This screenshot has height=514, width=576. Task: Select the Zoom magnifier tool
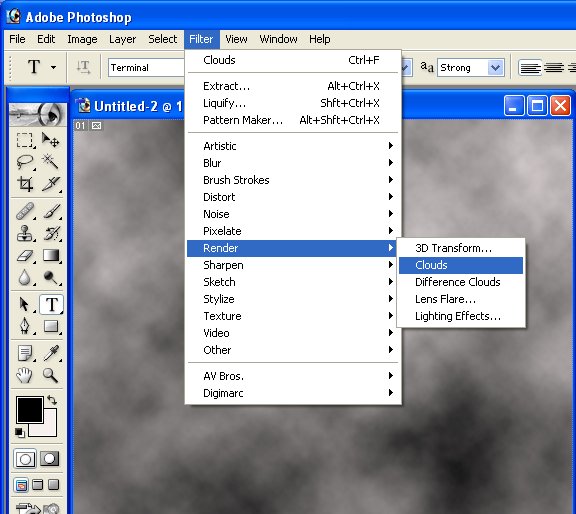(x=50, y=375)
